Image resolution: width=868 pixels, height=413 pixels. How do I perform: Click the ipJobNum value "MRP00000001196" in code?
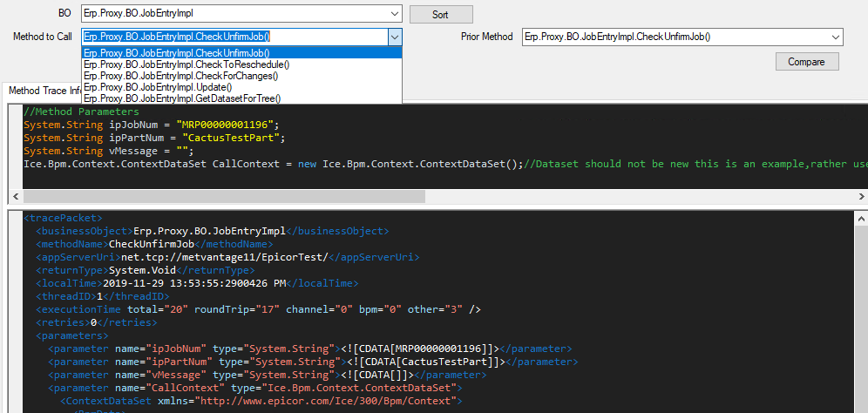[x=226, y=125]
